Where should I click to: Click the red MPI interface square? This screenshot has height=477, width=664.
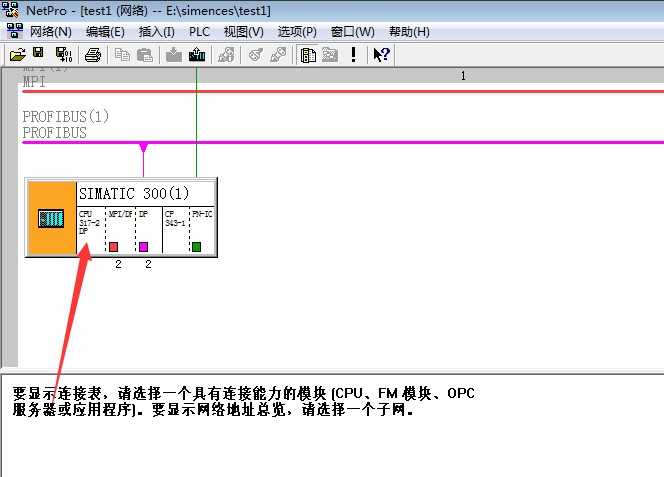113,247
